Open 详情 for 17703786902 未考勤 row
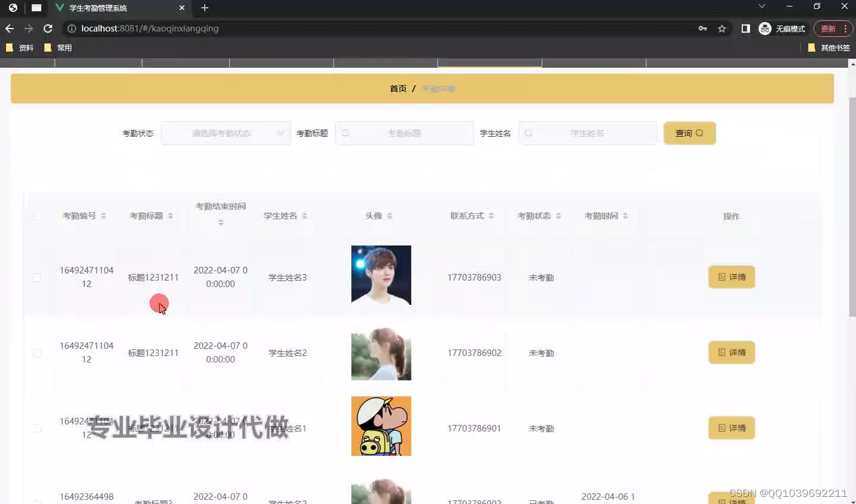 point(732,352)
